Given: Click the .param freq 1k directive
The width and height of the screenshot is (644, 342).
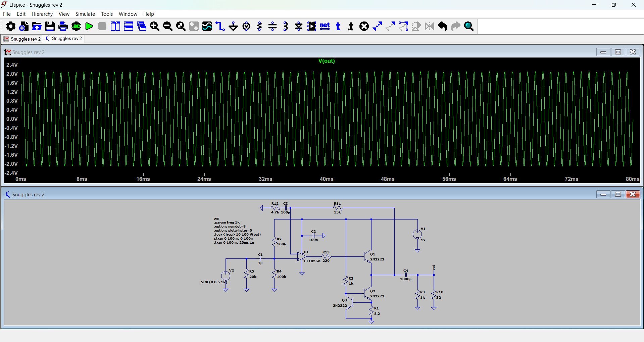Looking at the screenshot, I should pos(227,223).
